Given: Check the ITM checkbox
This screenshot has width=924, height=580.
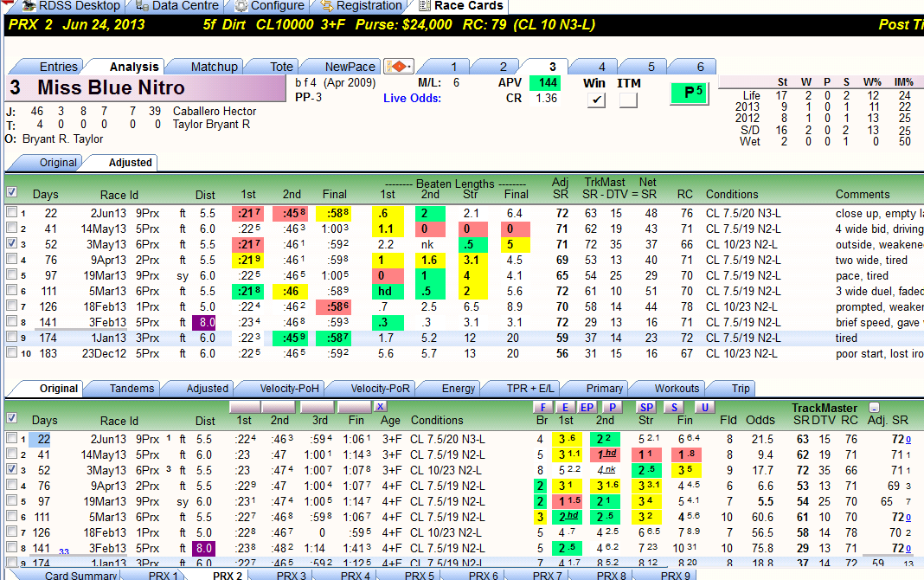Looking at the screenshot, I should 628,100.
